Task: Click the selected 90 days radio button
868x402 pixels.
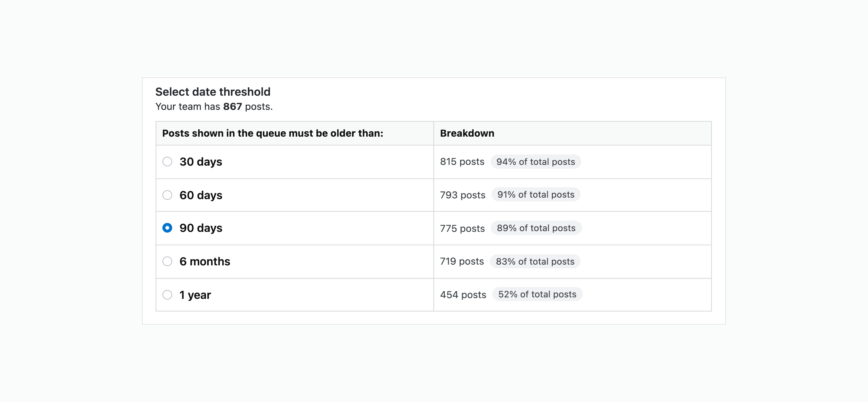Action: point(167,228)
